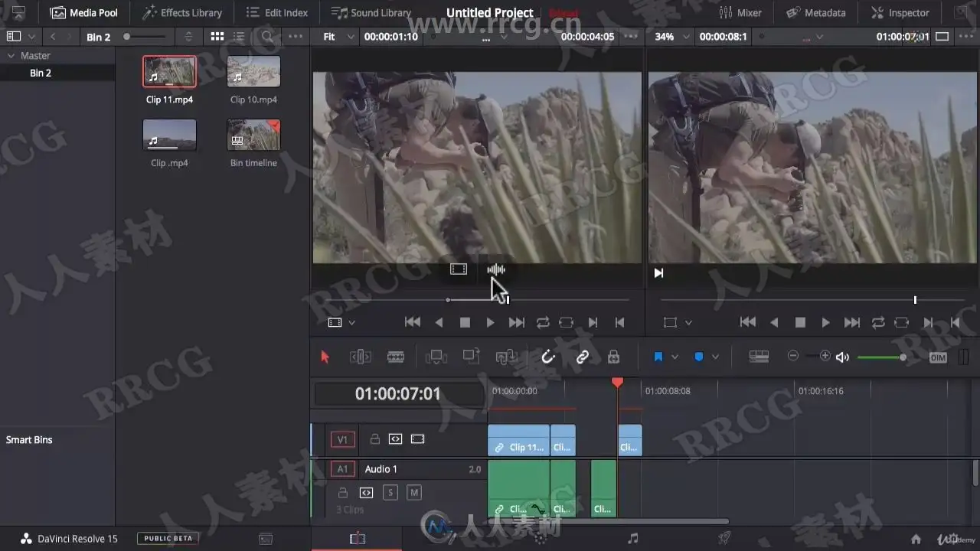Open the Inspector panel
The width and height of the screenshot is (980, 551).
[900, 12]
